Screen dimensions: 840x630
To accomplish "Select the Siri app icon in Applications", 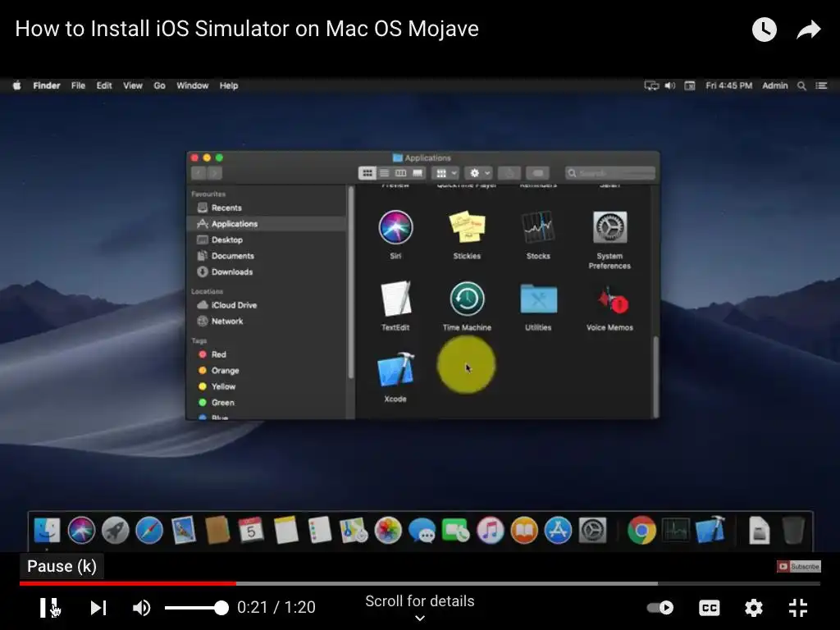I will coord(395,228).
